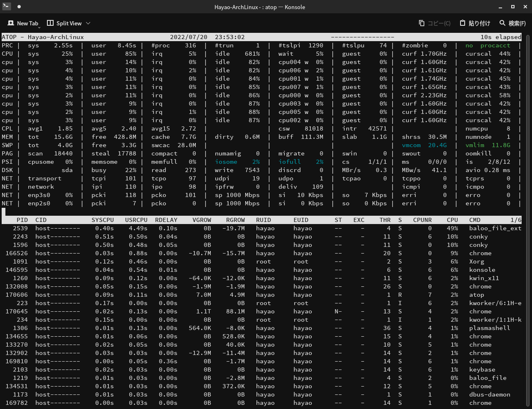Screen dimensions: 532x409
Task: Click the VGROW column header
Action: [202, 220]
